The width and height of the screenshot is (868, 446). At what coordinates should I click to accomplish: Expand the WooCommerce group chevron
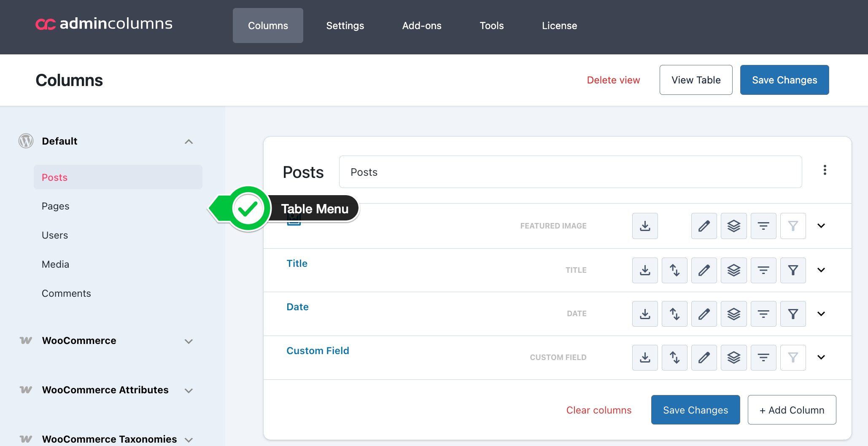coord(189,341)
